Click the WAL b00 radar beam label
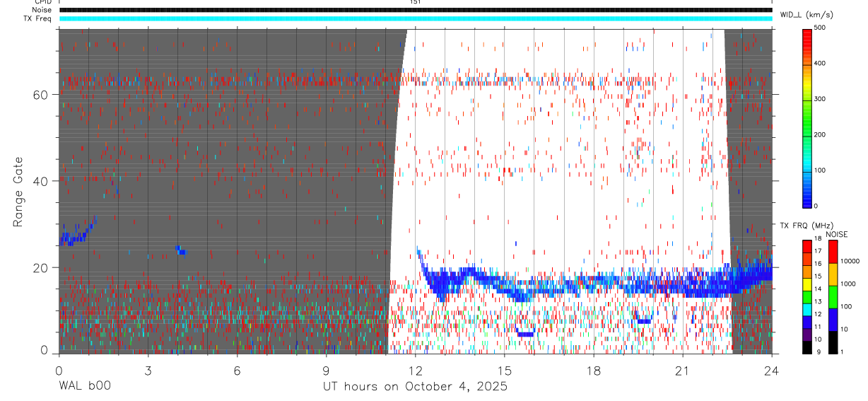Viewport: 868px width, 401px height. coord(85,387)
